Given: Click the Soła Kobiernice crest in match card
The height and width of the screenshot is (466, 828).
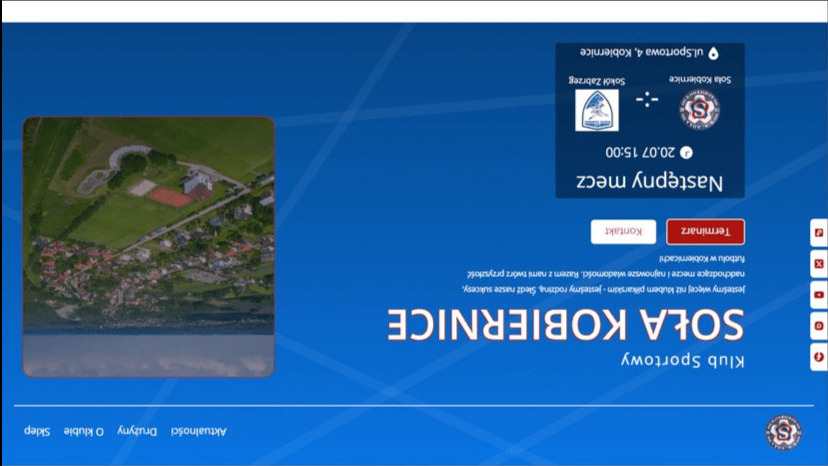Looking at the screenshot, I should pos(699,109).
